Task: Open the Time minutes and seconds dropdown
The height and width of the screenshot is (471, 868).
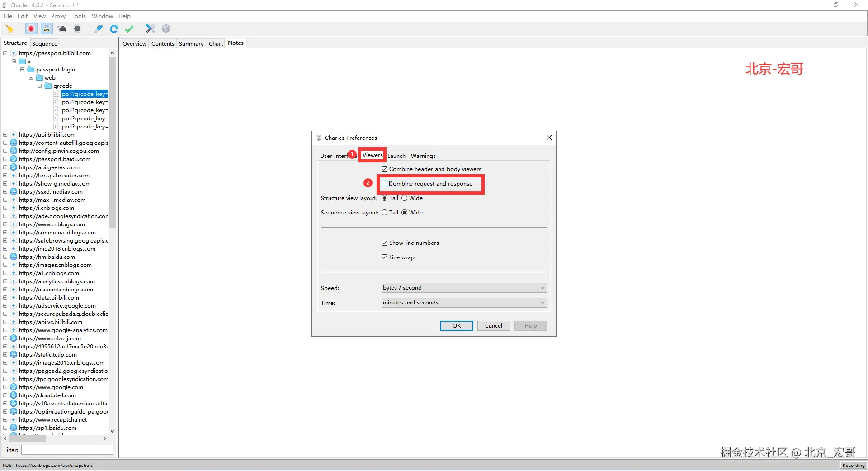Action: click(464, 303)
